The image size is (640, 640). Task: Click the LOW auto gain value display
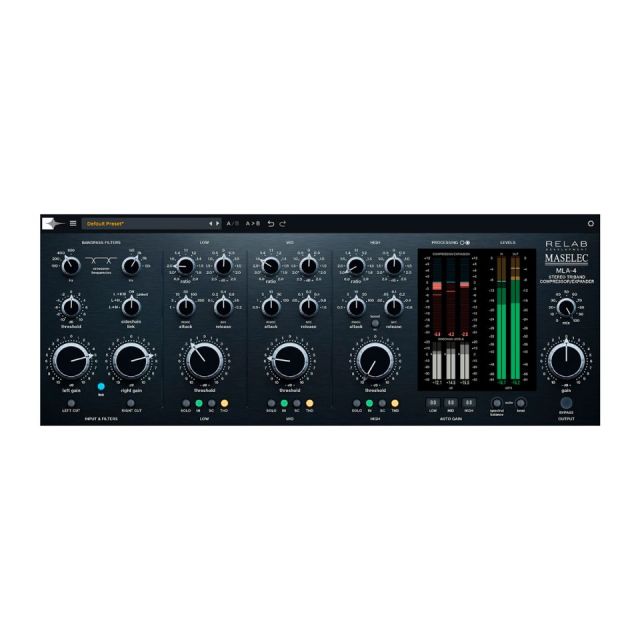433,403
